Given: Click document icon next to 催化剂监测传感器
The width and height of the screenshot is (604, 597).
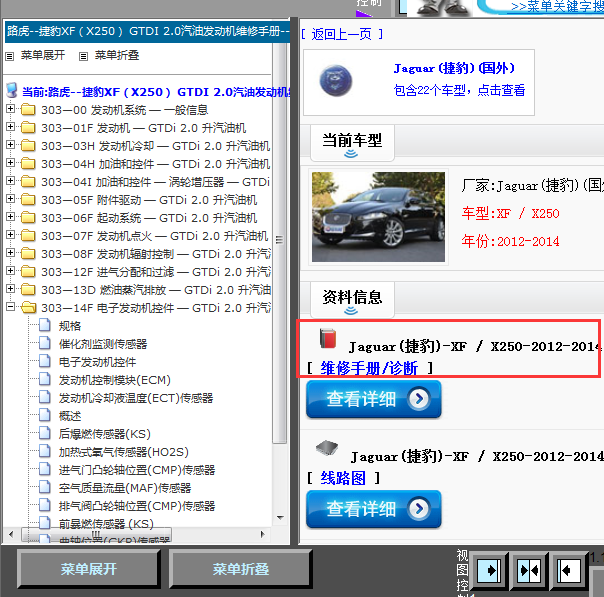Looking at the screenshot, I should (x=45, y=343).
